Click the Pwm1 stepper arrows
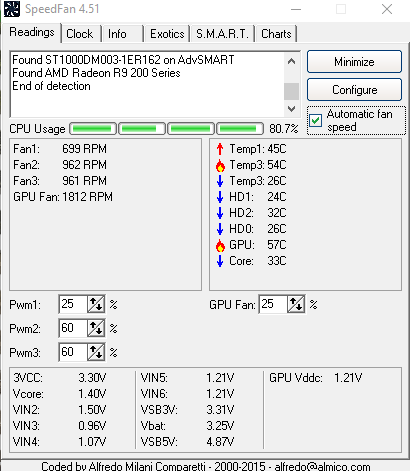This screenshot has width=410, height=471. point(96,304)
